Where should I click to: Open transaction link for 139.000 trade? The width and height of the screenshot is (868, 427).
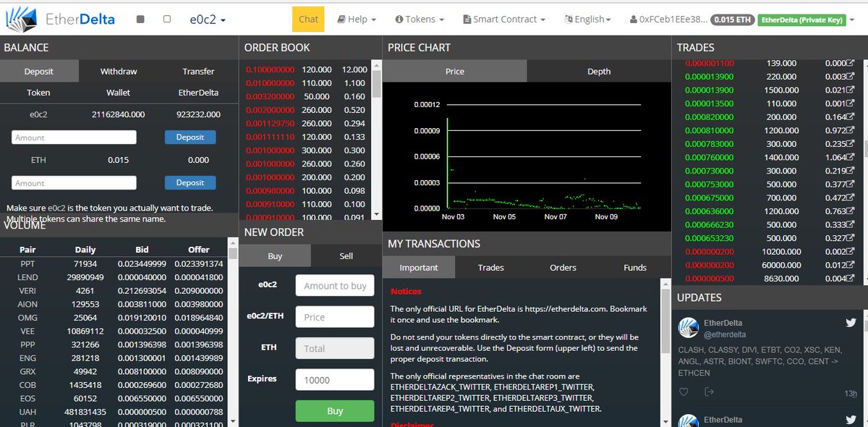[851, 63]
